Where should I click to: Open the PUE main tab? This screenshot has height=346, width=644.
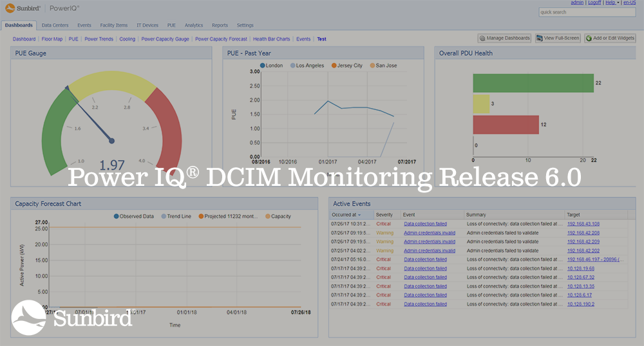tap(171, 26)
